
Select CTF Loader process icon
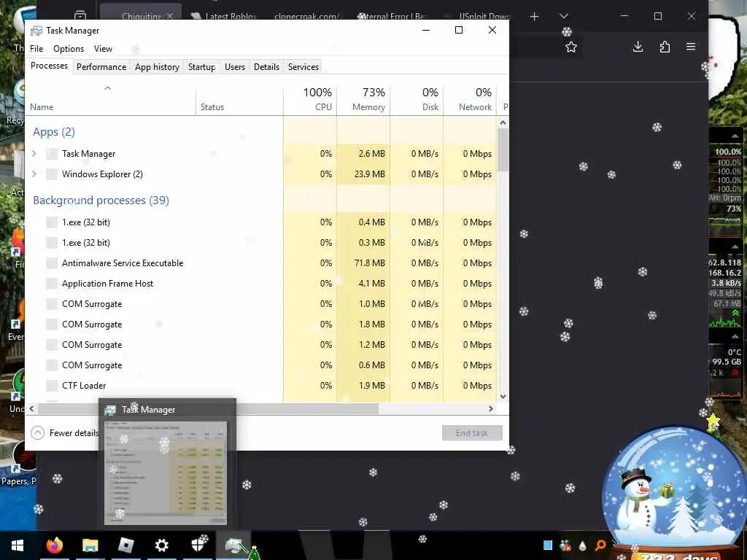point(52,385)
